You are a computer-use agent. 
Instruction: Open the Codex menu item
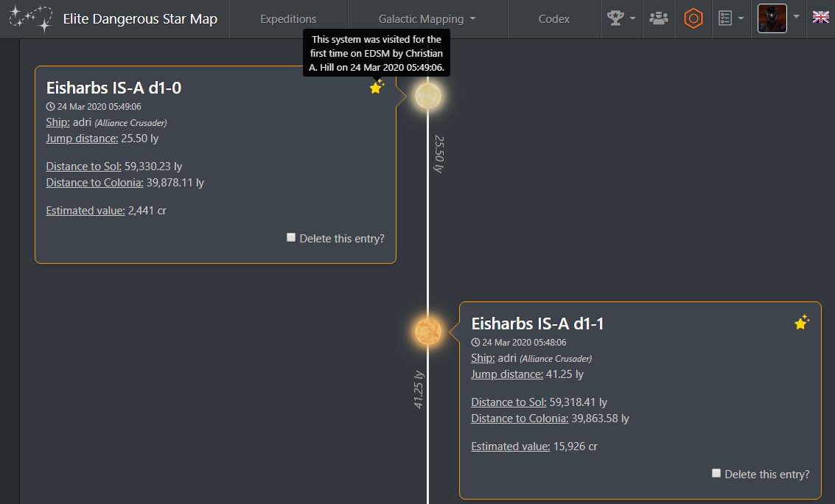[553, 18]
